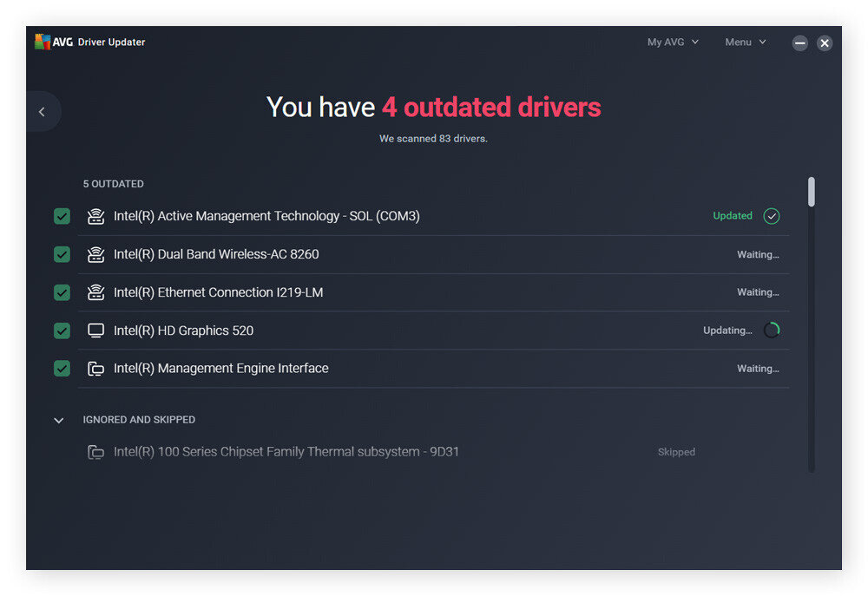The height and width of the screenshot is (596, 868).
Task: Click the icon beside Intel Management Engine Interface
Action: click(x=95, y=368)
